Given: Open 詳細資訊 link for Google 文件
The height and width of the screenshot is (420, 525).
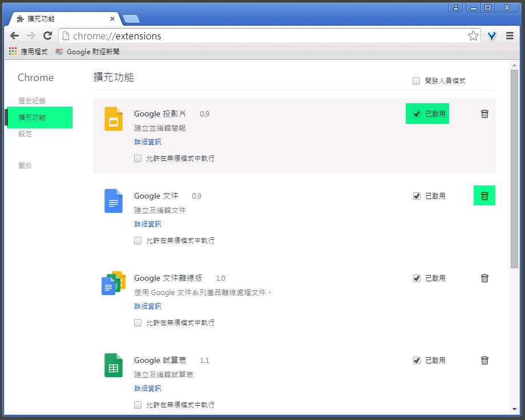Looking at the screenshot, I should pos(148,224).
